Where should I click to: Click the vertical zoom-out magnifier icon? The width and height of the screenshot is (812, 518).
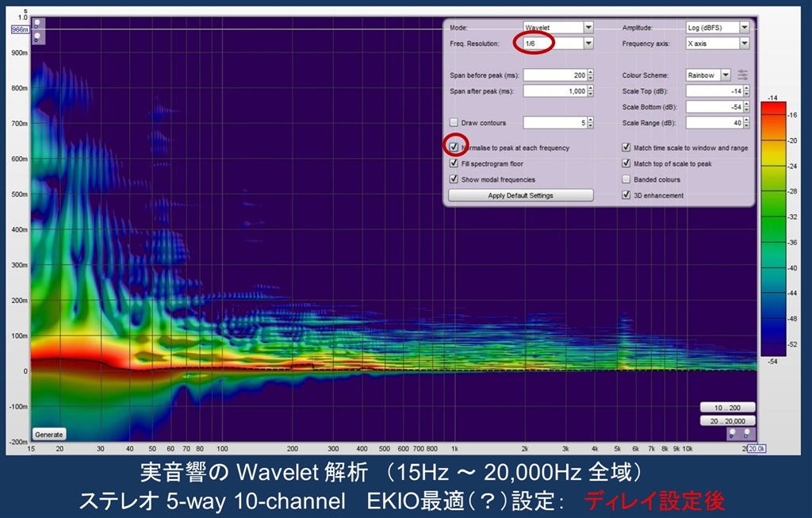click(37, 37)
